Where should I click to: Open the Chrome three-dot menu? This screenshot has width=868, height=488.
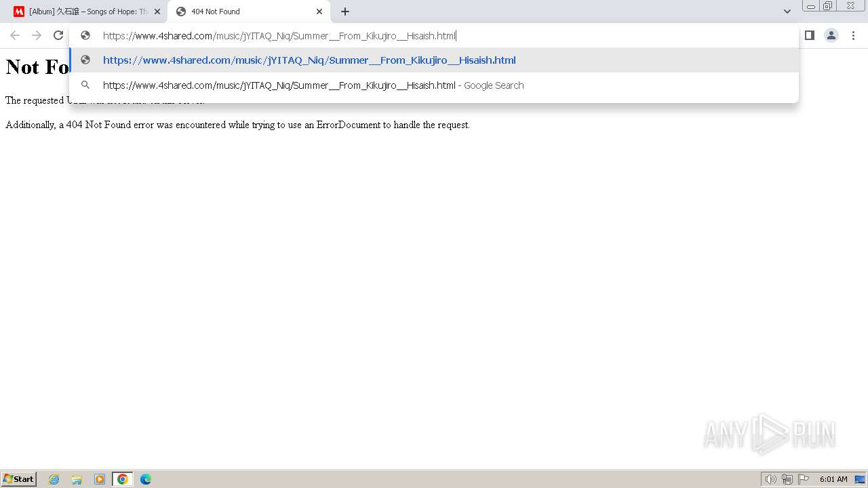(x=853, y=35)
